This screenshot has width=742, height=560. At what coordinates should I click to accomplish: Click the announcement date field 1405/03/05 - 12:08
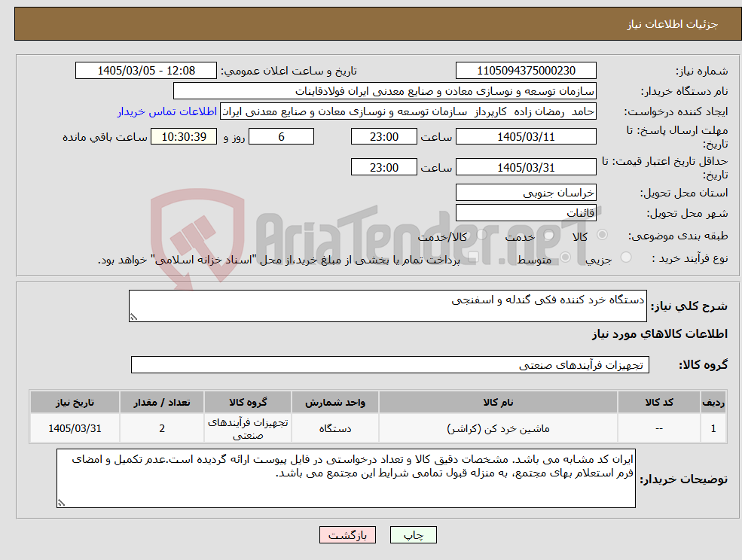point(145,71)
